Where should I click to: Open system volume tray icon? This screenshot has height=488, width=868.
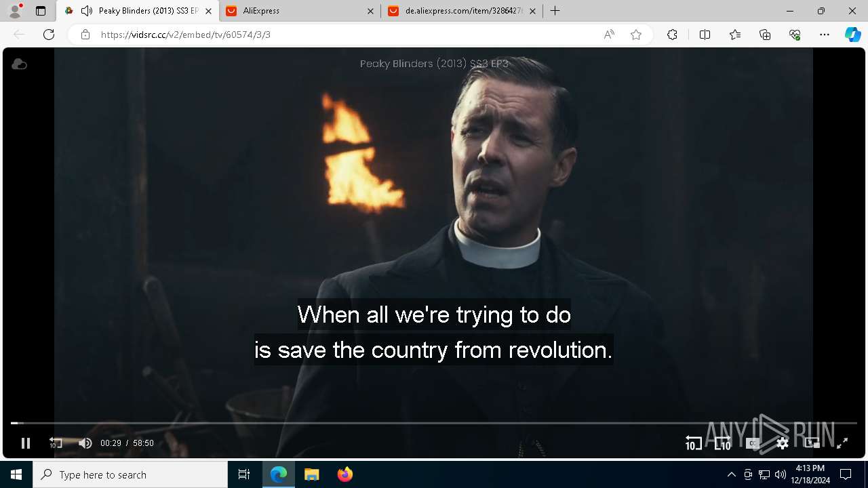point(781,474)
